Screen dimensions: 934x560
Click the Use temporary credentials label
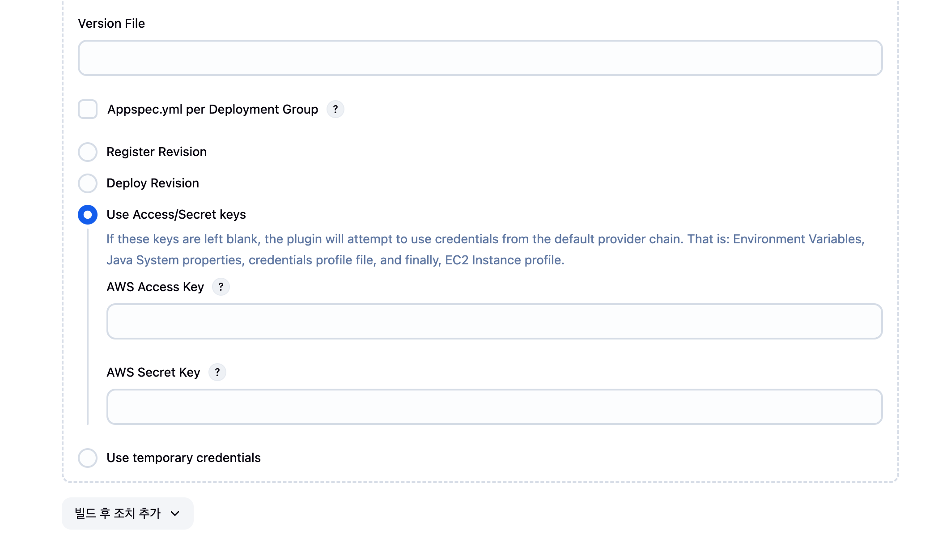183,458
